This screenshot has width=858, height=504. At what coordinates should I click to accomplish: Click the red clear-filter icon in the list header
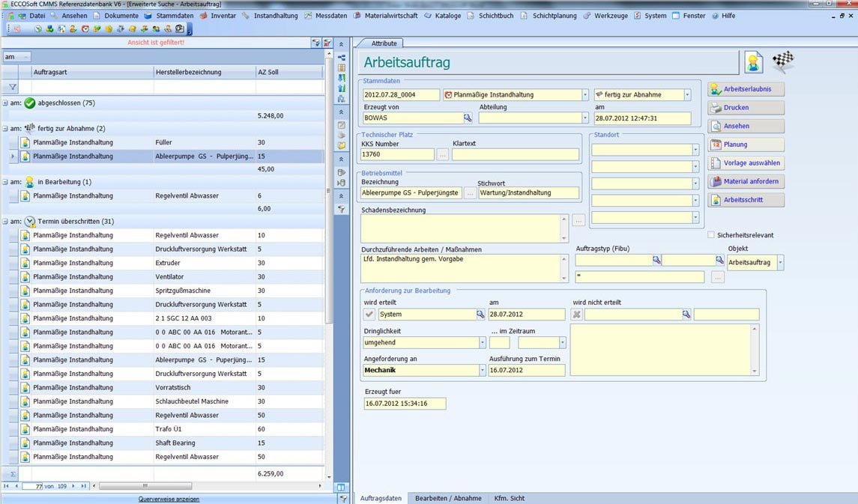click(x=327, y=43)
